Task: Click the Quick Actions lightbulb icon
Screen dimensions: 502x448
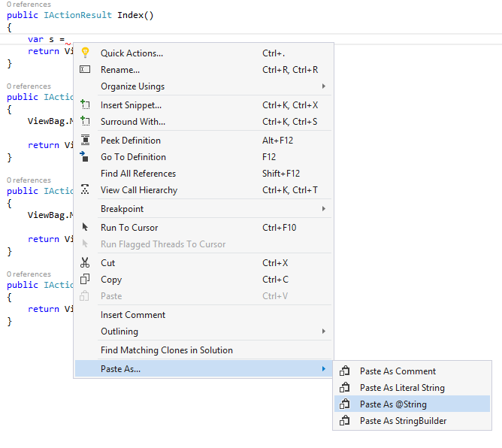Action: click(85, 53)
